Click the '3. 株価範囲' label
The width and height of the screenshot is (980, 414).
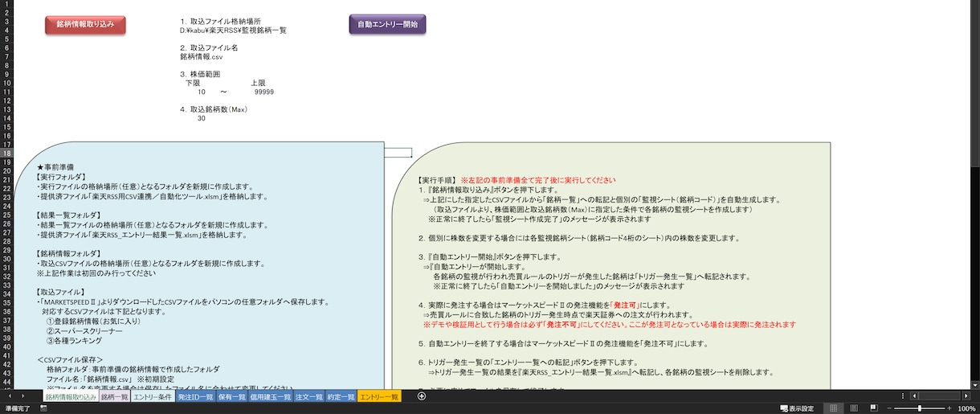[x=199, y=74]
